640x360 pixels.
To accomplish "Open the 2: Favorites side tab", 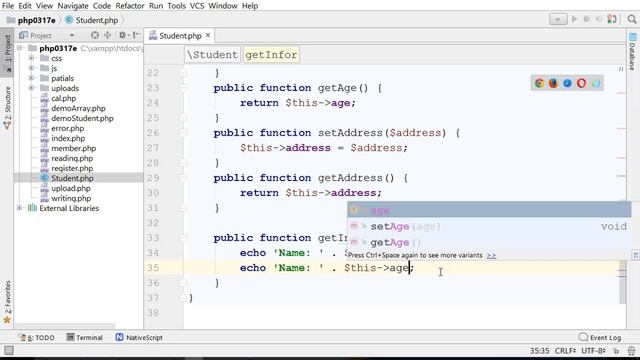I will coord(7,301).
